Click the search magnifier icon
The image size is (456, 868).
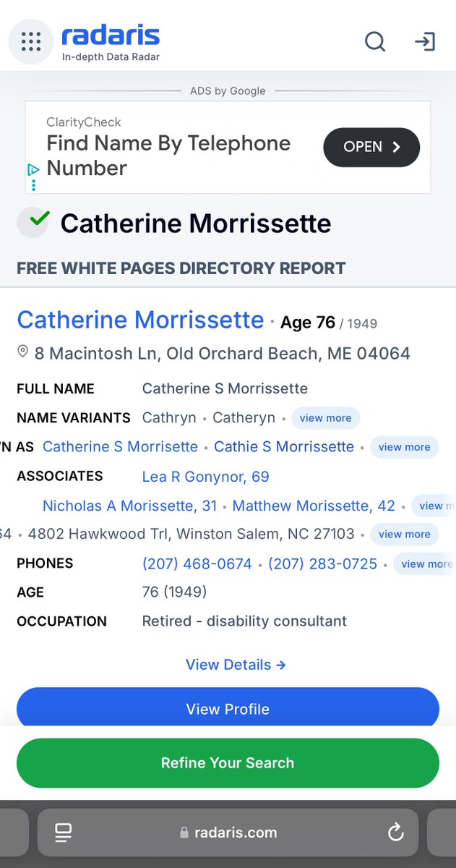374,42
